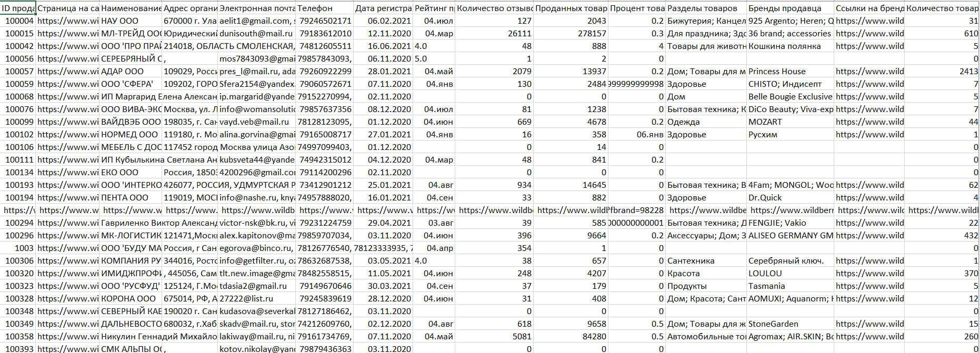The width and height of the screenshot is (980, 353).
Task: Click phone cell 79231224759
Action: pos(325,223)
